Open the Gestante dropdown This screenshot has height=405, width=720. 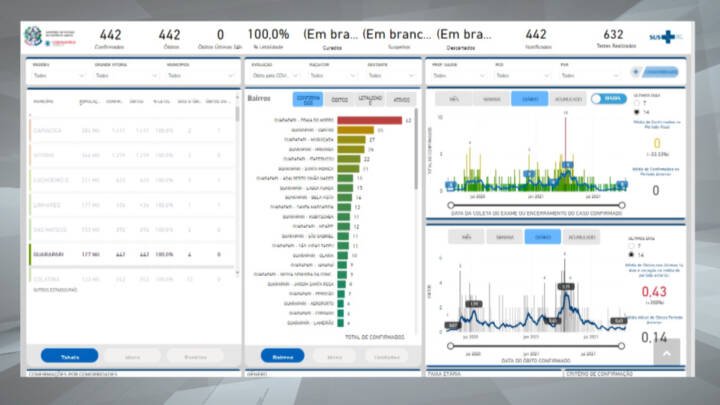pyautogui.click(x=391, y=75)
